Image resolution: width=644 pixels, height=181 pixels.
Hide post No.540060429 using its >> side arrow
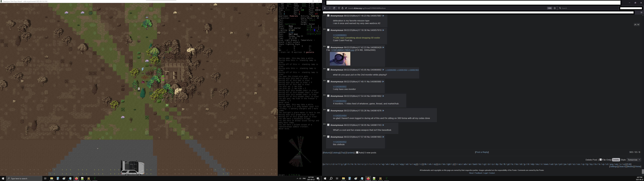point(324,47)
